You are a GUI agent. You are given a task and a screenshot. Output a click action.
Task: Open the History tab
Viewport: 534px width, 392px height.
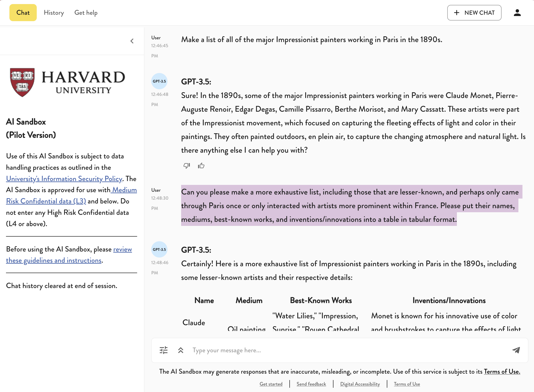click(54, 13)
